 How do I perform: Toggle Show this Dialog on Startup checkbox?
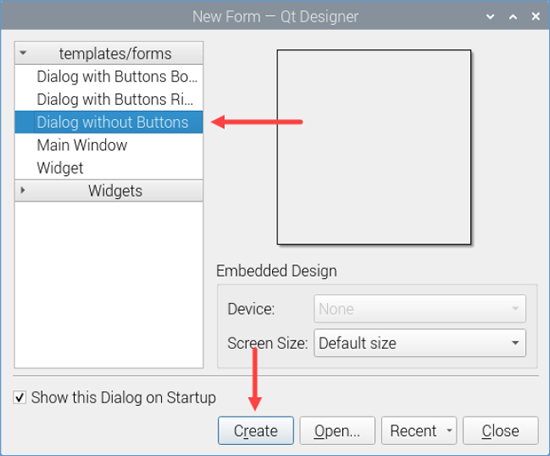coord(20,398)
